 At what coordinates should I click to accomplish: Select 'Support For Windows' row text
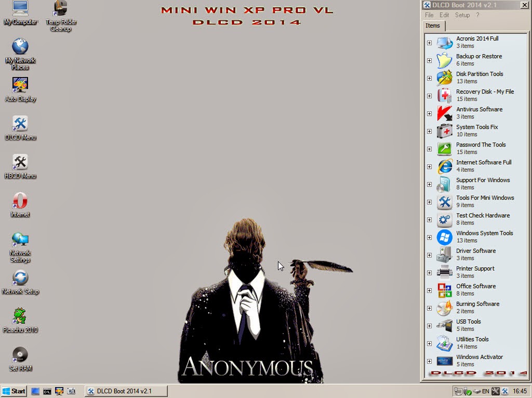click(483, 180)
